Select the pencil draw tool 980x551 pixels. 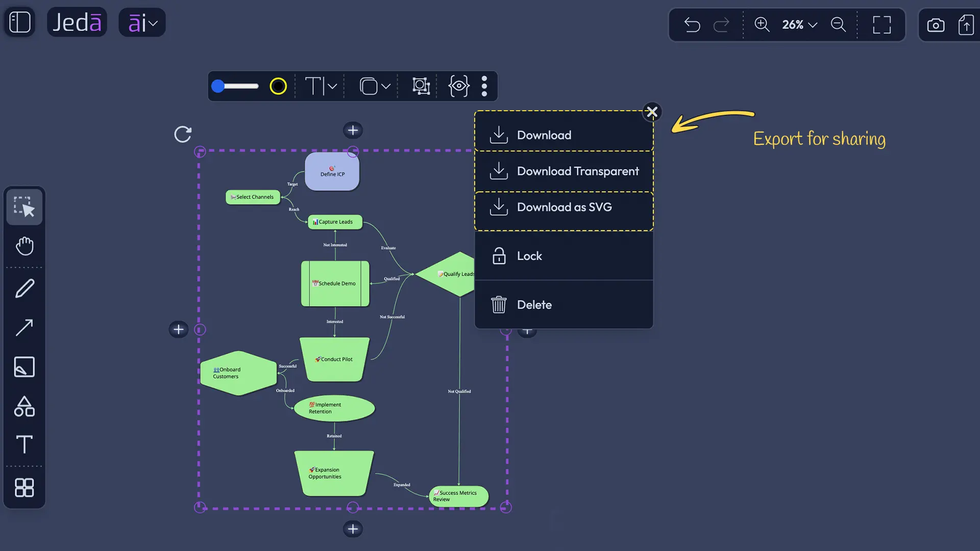24,288
